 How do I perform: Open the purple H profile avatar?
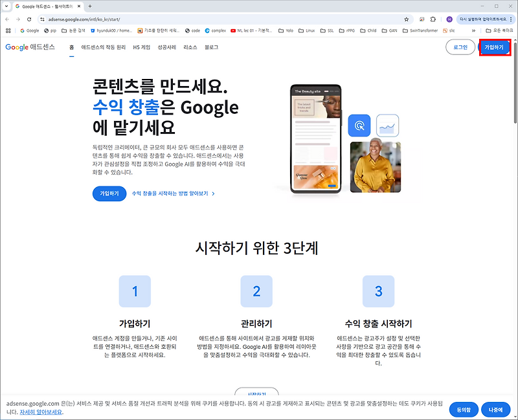pyautogui.click(x=449, y=19)
